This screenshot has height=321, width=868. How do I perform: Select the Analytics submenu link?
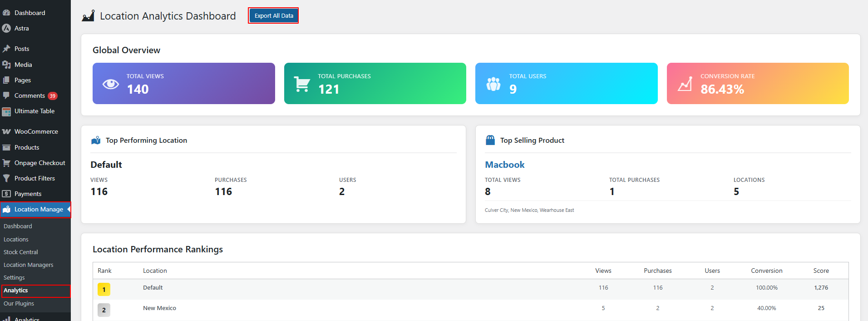[x=16, y=291]
